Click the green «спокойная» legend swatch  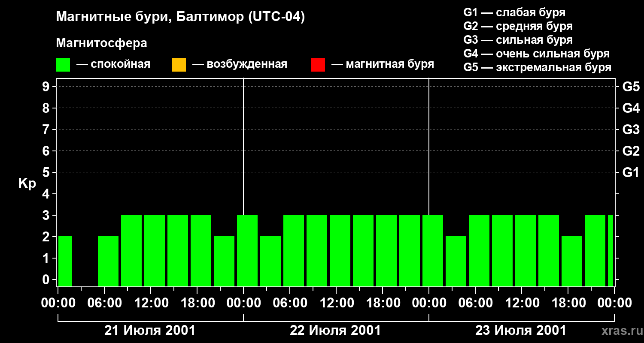tap(63, 65)
